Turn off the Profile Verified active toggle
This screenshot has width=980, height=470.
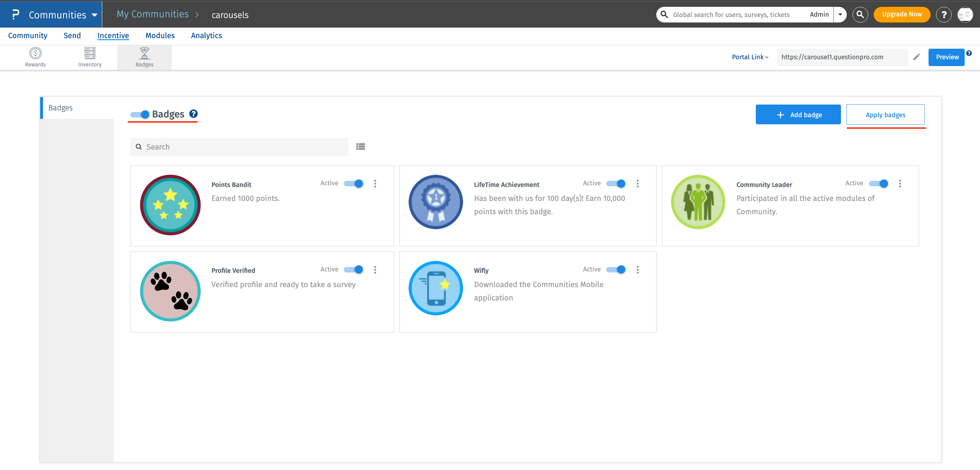coord(353,270)
